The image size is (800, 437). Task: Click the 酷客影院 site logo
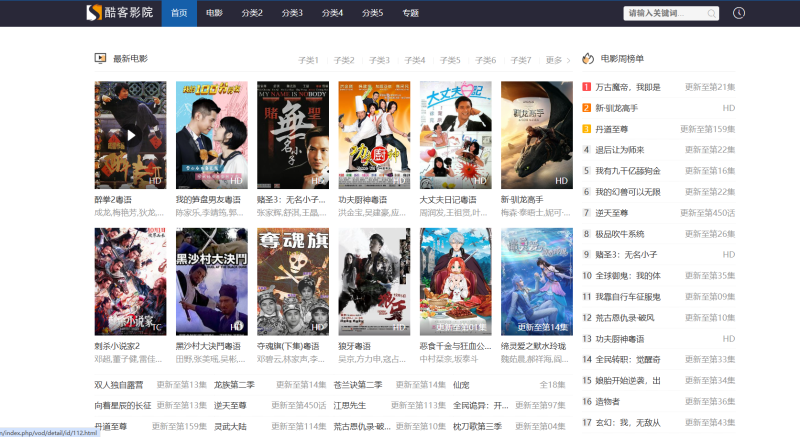pyautogui.click(x=119, y=13)
